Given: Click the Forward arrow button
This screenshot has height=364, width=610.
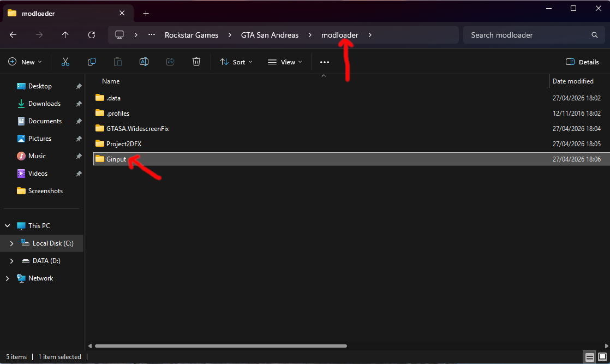Looking at the screenshot, I should point(39,35).
